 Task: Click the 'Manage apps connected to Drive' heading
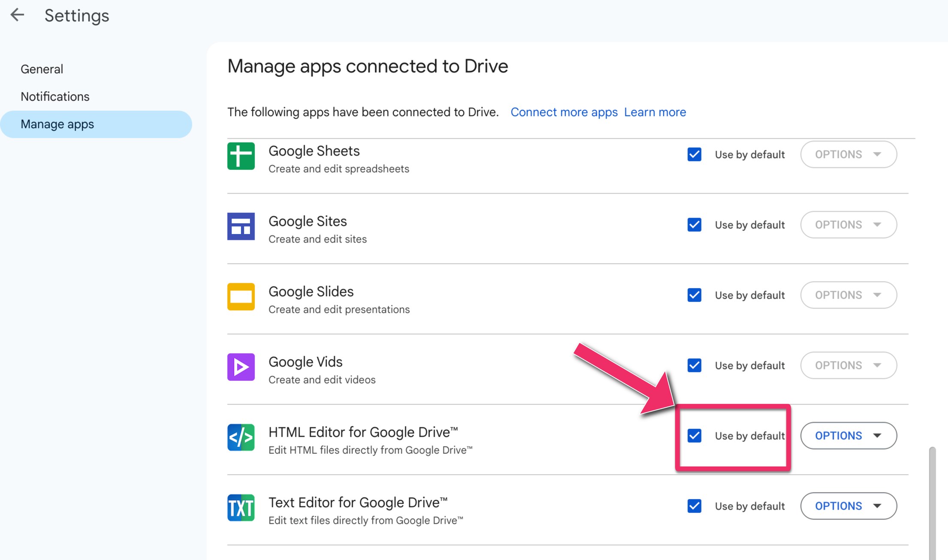click(368, 66)
